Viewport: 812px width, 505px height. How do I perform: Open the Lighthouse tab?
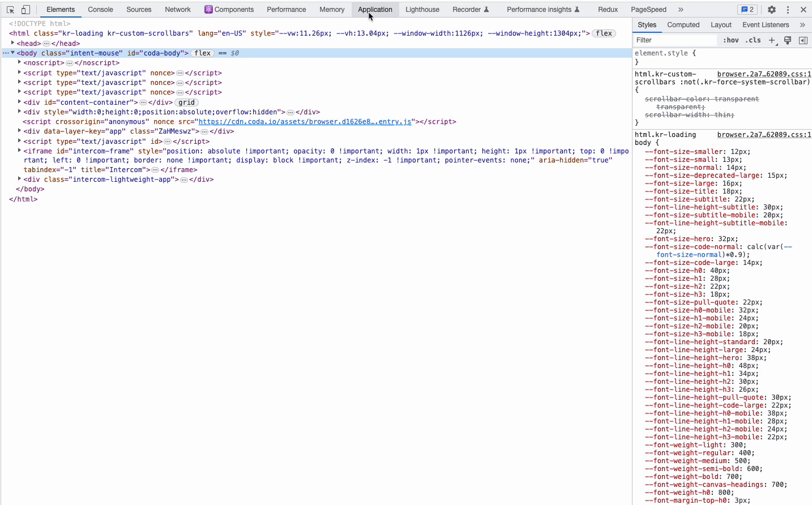(x=422, y=10)
